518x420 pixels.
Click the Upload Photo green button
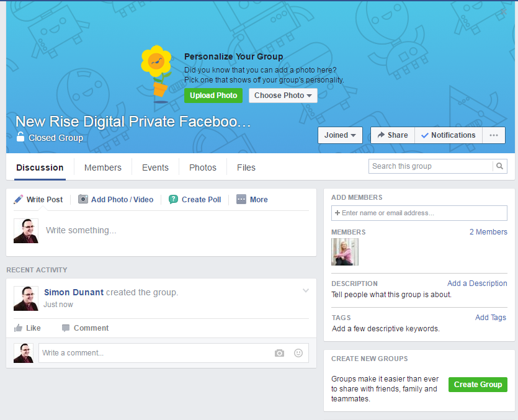tap(213, 96)
